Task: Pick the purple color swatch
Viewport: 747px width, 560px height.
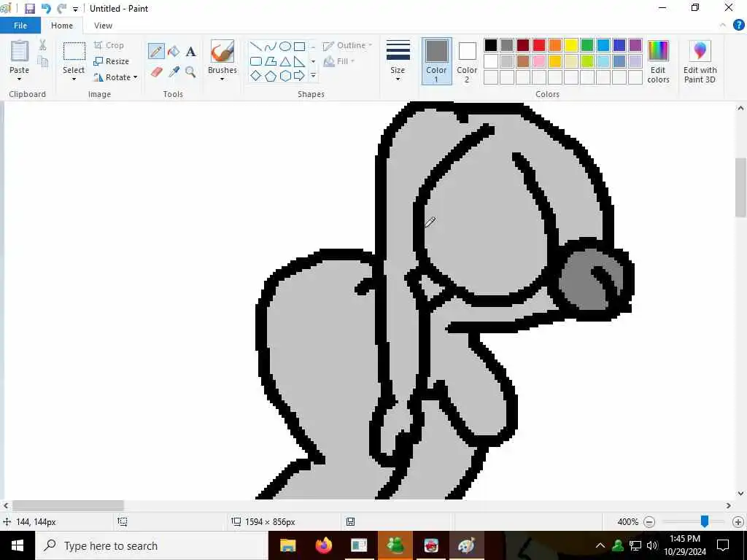Action: (x=635, y=45)
